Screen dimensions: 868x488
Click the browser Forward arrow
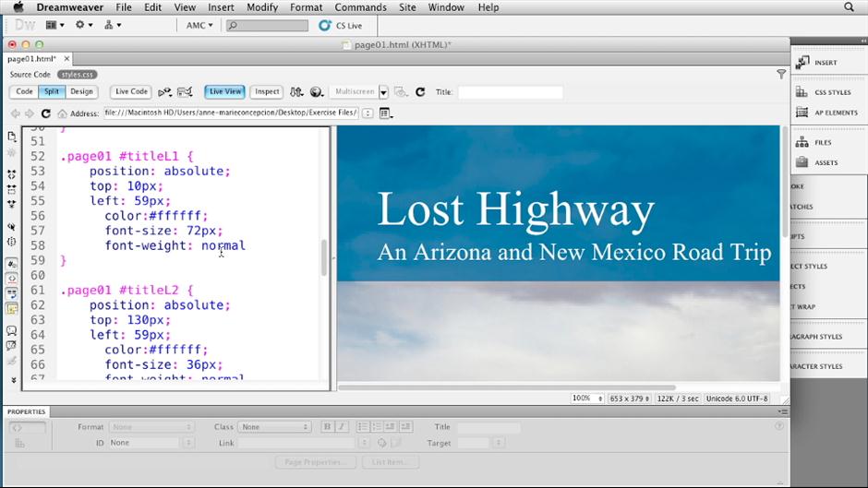[30, 113]
